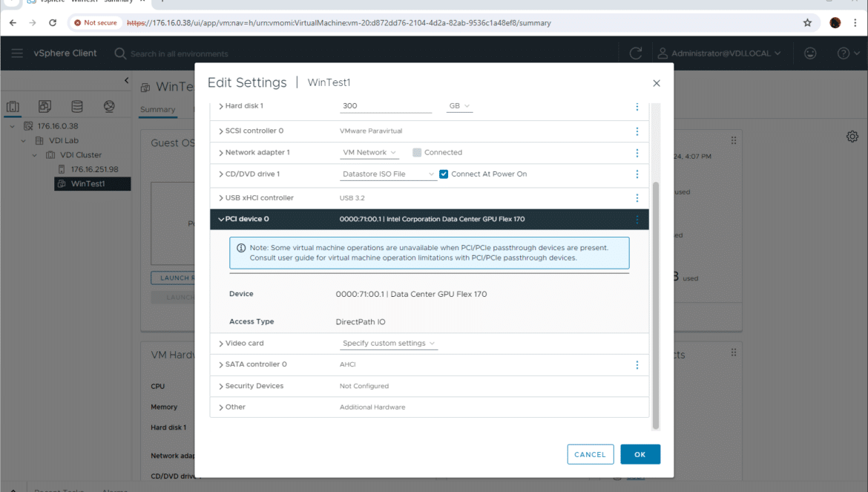868x492 pixels.
Task: Open SATA controller 0 options menu
Action: click(x=637, y=364)
